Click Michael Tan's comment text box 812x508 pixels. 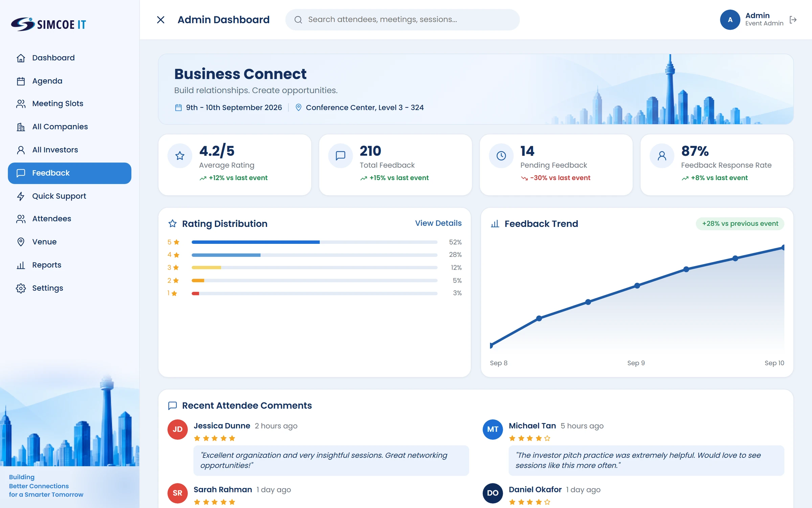pyautogui.click(x=646, y=460)
